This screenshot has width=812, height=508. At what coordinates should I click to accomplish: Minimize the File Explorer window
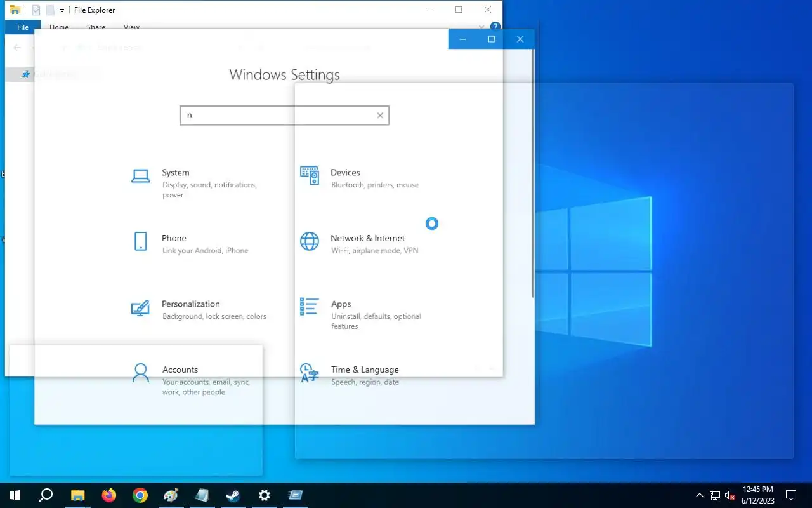coord(430,10)
